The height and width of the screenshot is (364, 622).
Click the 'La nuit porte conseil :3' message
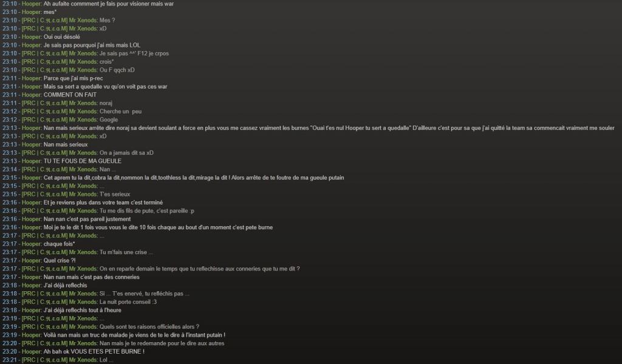pyautogui.click(x=128, y=302)
